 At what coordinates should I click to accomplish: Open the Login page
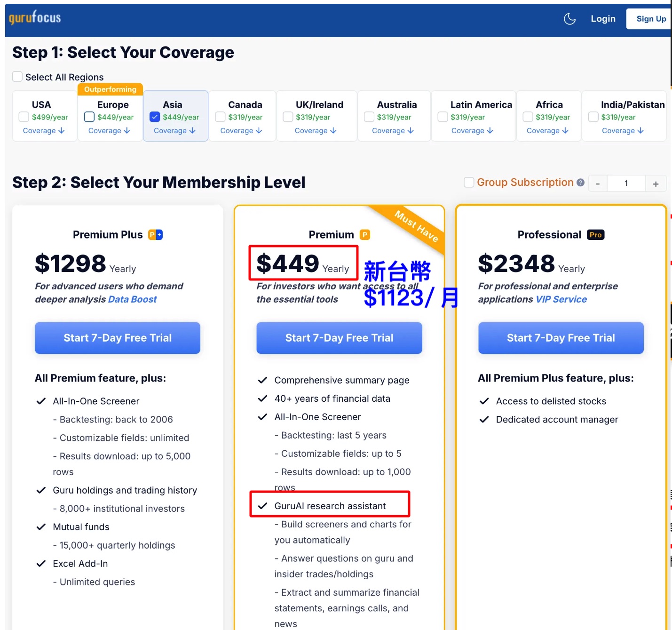pyautogui.click(x=603, y=19)
